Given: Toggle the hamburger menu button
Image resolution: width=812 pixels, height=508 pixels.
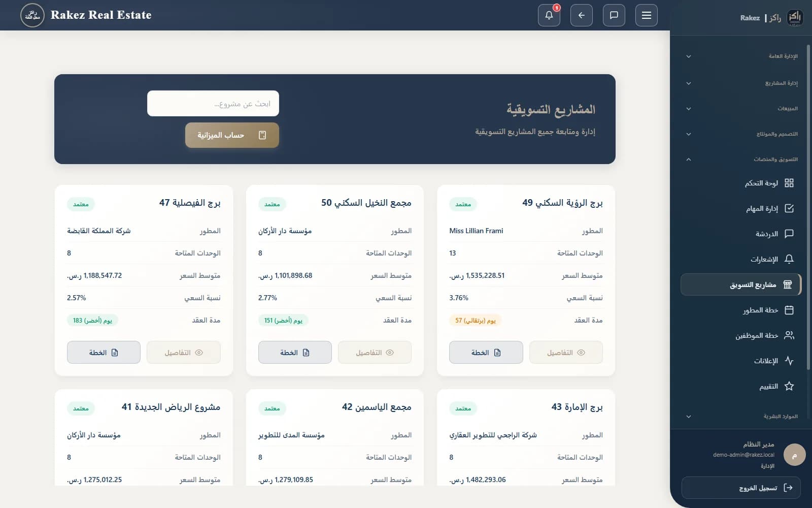Looking at the screenshot, I should pos(647,15).
